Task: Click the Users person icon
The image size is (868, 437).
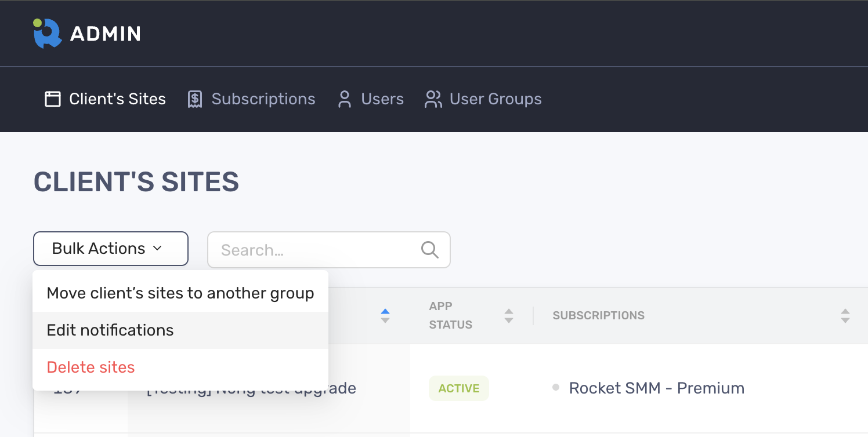Action: tap(345, 99)
